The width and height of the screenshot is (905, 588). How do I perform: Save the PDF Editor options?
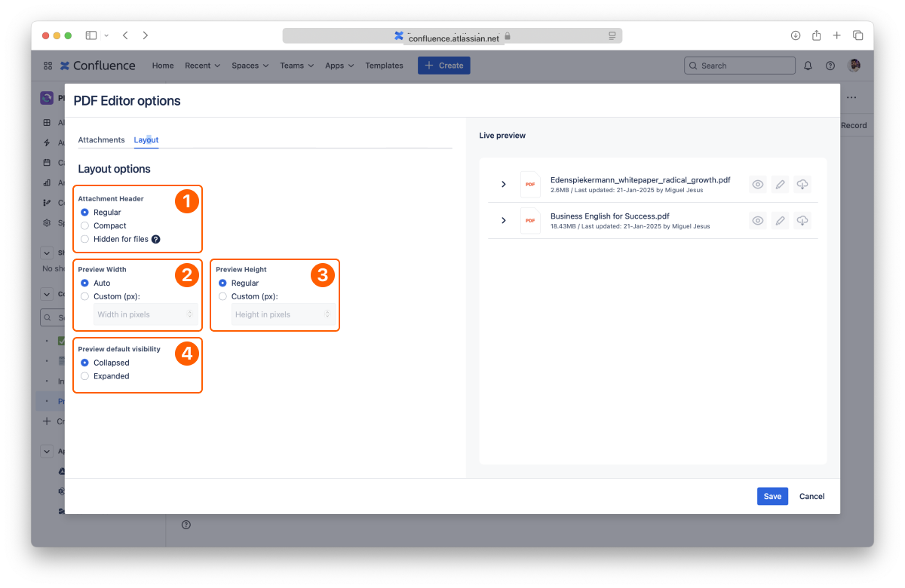point(772,496)
